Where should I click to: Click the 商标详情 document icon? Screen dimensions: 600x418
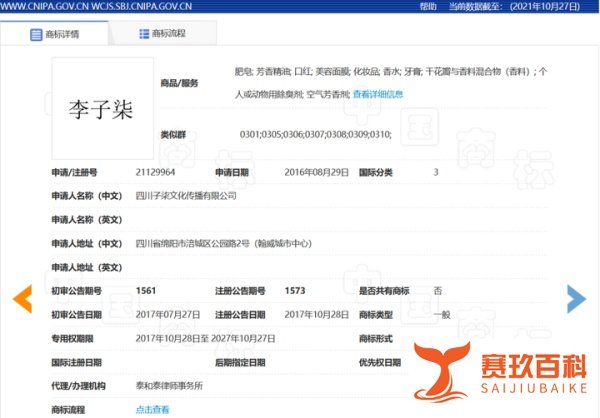click(36, 34)
